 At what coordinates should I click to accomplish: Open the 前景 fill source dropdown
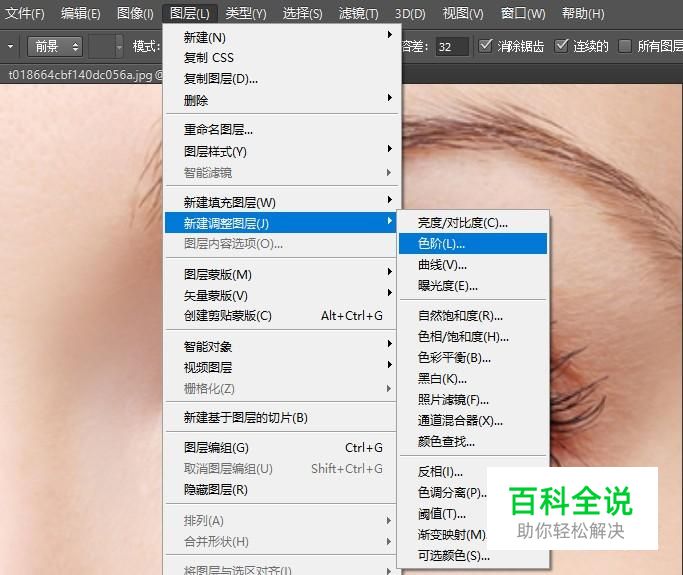[x=55, y=46]
